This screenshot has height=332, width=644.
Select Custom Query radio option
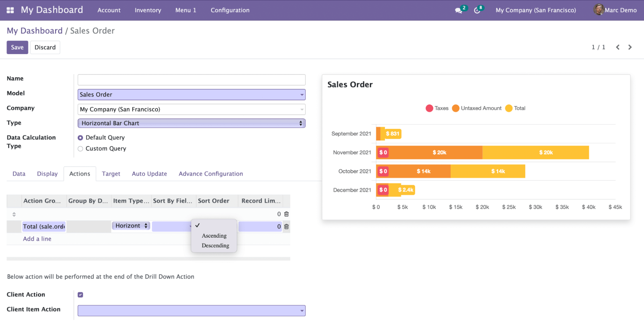pos(81,149)
